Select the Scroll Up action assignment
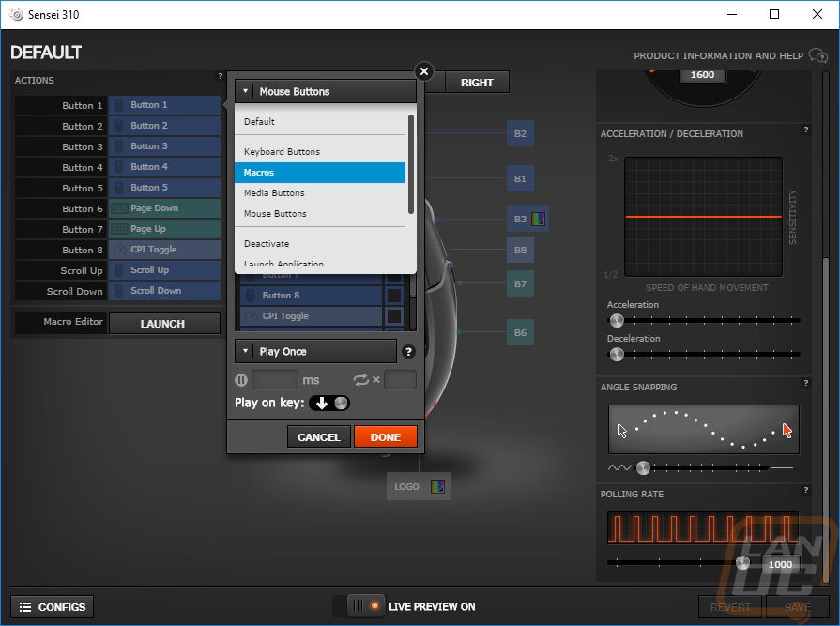The height and width of the screenshot is (626, 840). [x=164, y=270]
